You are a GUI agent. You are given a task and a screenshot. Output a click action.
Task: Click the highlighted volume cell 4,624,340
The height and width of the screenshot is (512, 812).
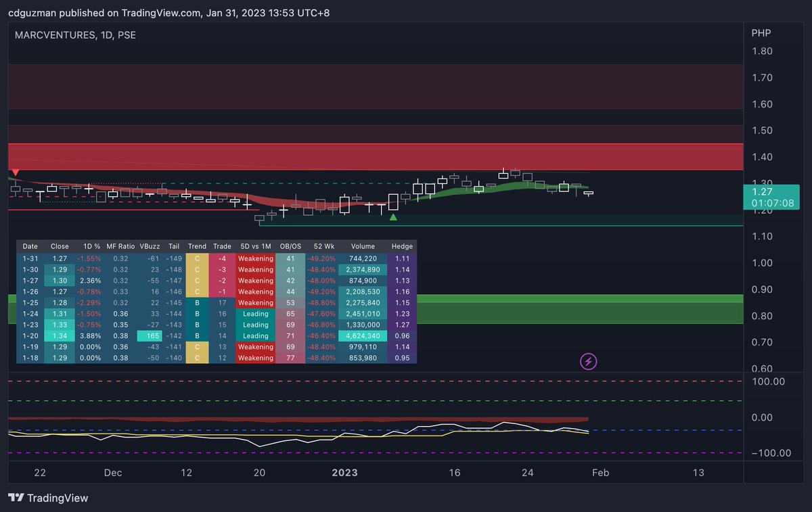pyautogui.click(x=363, y=335)
